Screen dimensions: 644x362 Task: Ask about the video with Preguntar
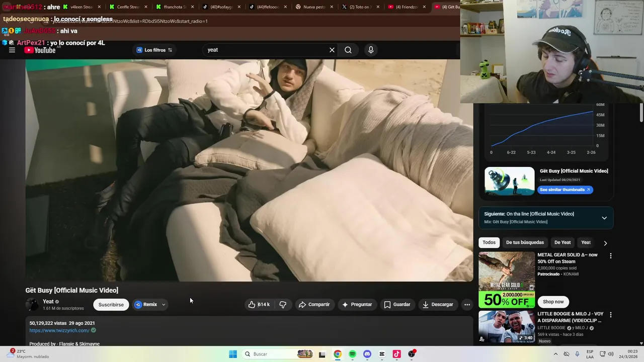click(357, 304)
